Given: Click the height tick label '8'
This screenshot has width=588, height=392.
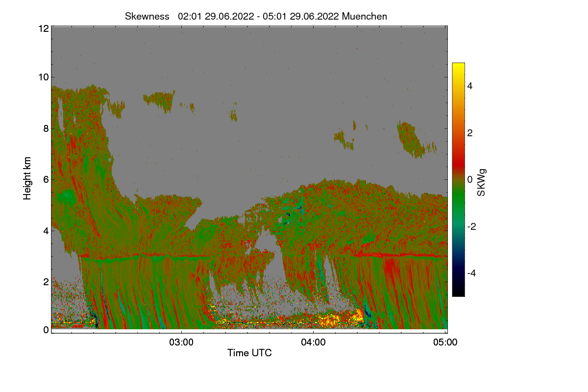Looking at the screenshot, I should [x=46, y=129].
